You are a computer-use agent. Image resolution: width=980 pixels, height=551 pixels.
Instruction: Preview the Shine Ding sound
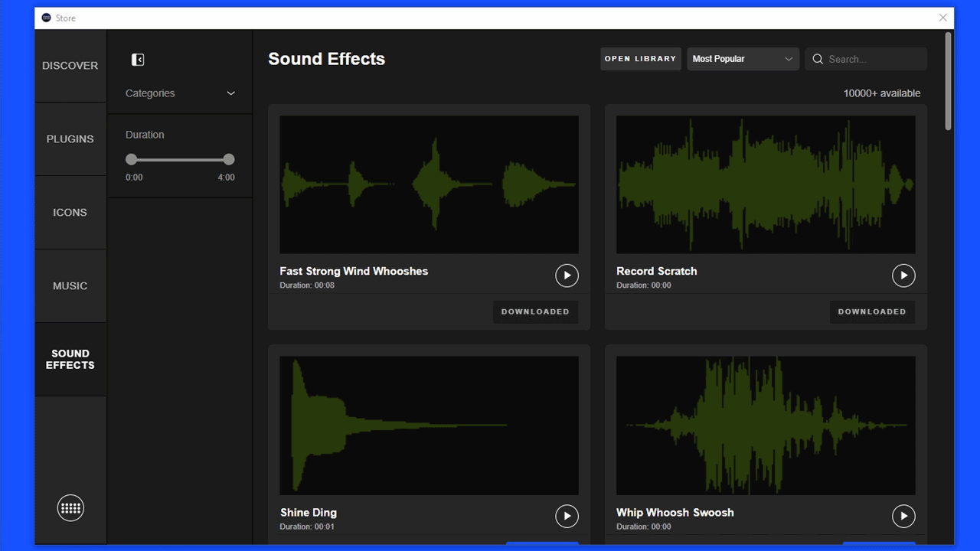(567, 517)
